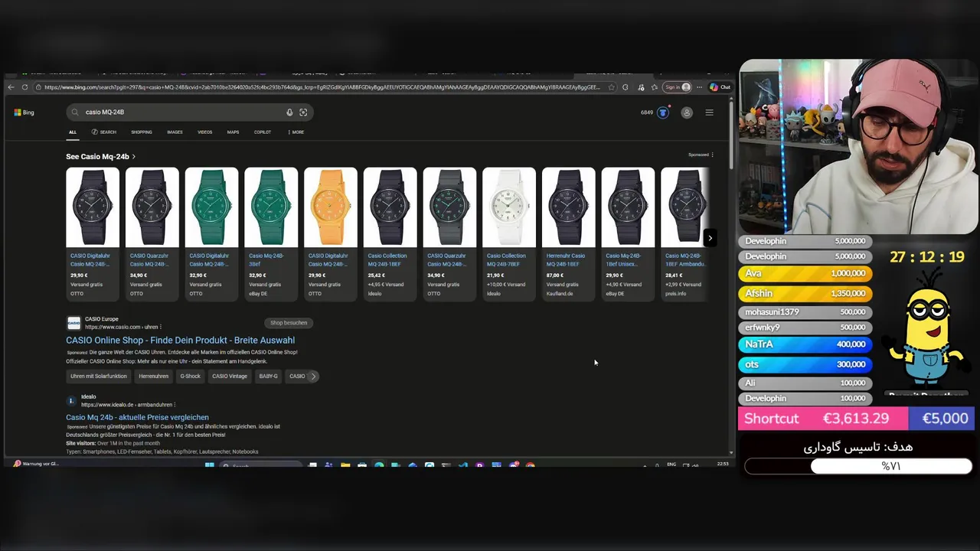The image size is (980, 551).
Task: Click the favorites star in address bar
Action: (x=611, y=87)
